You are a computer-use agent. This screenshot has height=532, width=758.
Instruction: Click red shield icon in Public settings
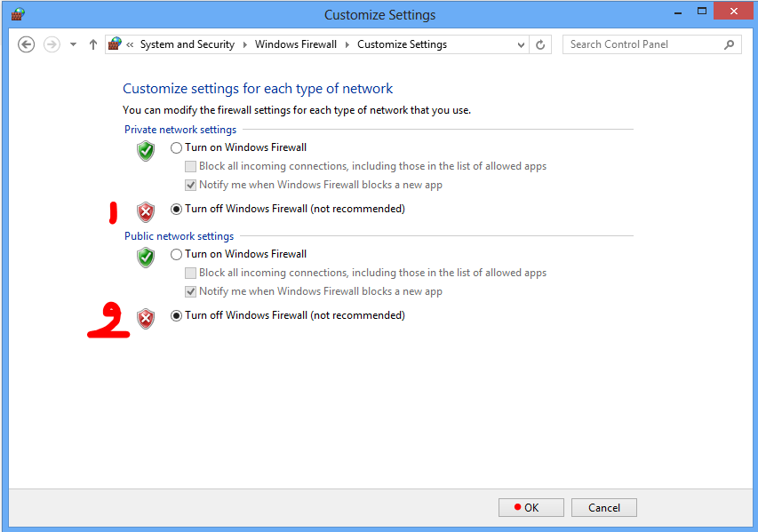click(146, 319)
